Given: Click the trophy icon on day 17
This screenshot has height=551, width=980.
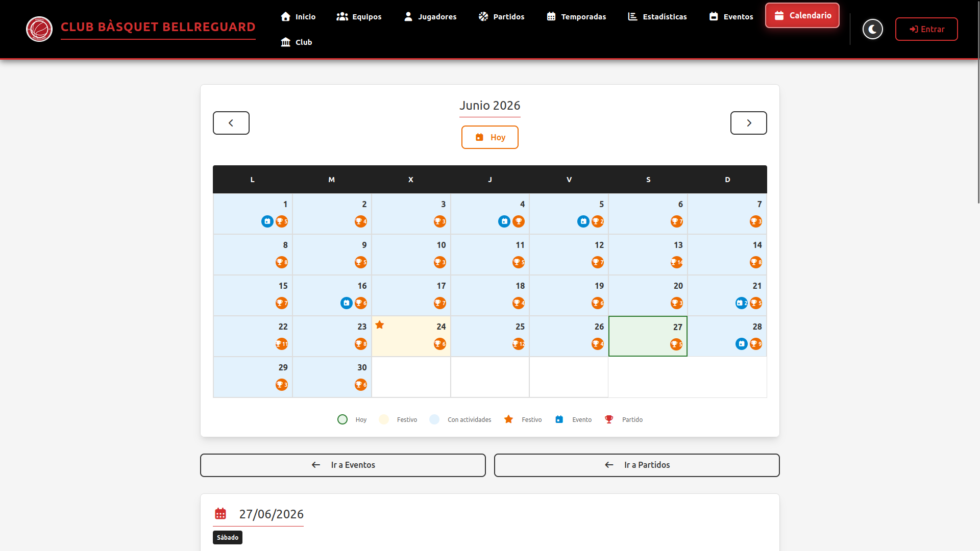Looking at the screenshot, I should click(440, 303).
